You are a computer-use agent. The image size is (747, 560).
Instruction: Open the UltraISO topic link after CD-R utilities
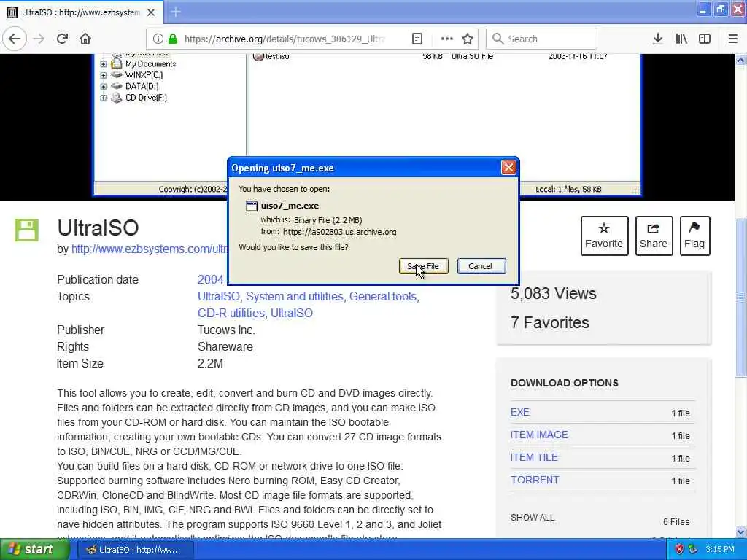tap(292, 313)
